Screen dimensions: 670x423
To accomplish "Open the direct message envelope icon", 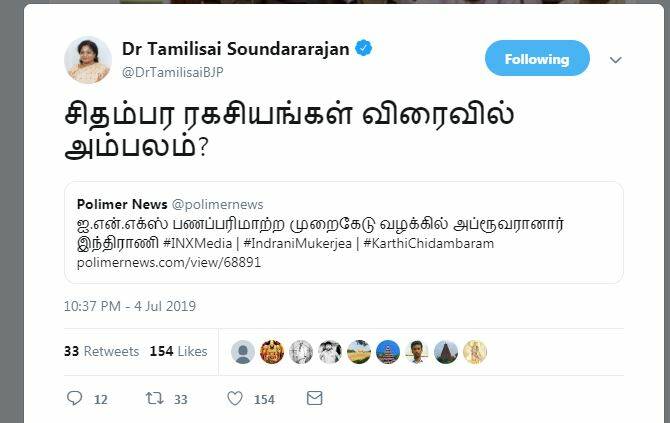I will [314, 398].
